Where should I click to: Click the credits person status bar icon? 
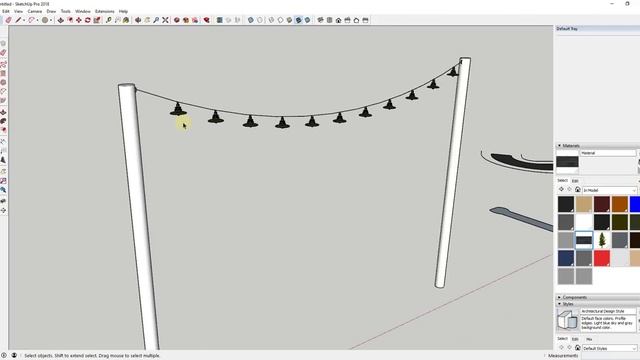pos(14,356)
